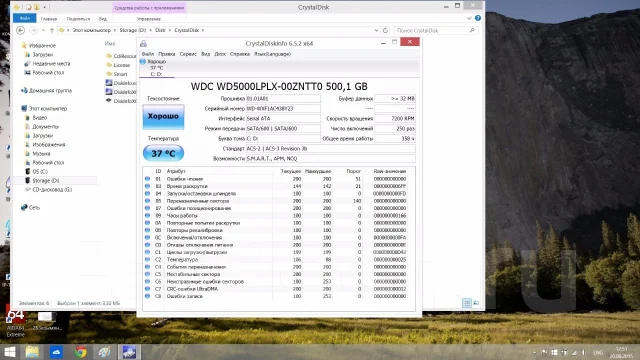Click the Хорошо health status button
Viewport: 640px width, 360px height.
pos(163,117)
